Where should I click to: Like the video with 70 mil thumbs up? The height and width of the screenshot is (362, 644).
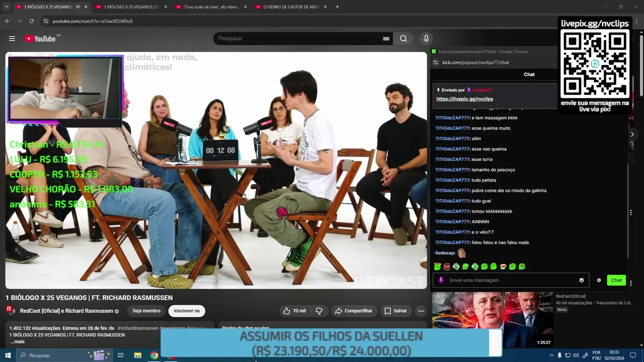click(x=294, y=311)
